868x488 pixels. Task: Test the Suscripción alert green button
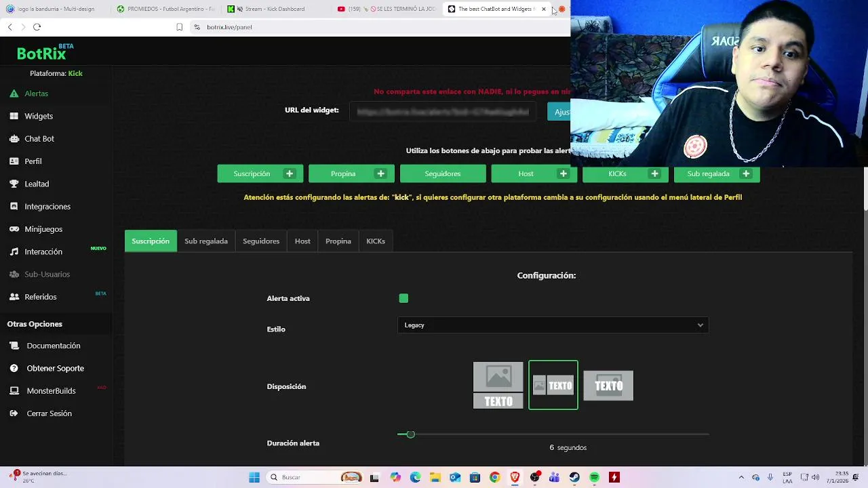260,174
